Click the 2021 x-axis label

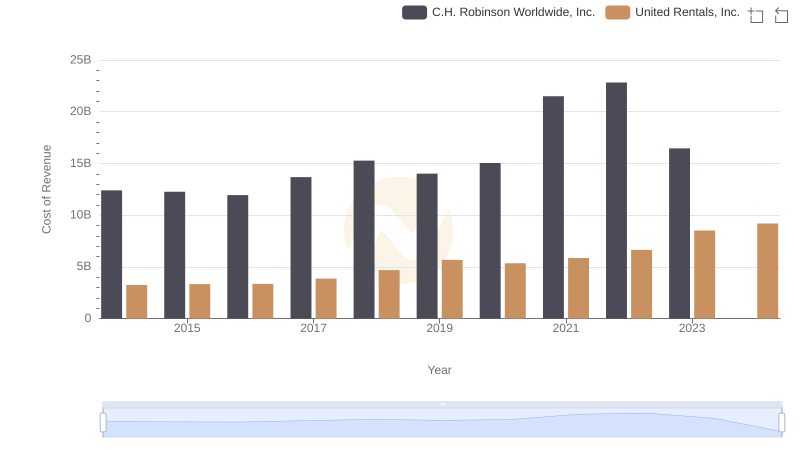[566, 328]
